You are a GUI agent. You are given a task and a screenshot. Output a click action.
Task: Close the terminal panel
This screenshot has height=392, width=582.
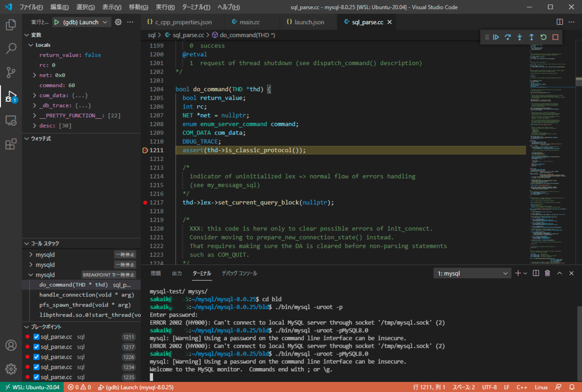571,273
